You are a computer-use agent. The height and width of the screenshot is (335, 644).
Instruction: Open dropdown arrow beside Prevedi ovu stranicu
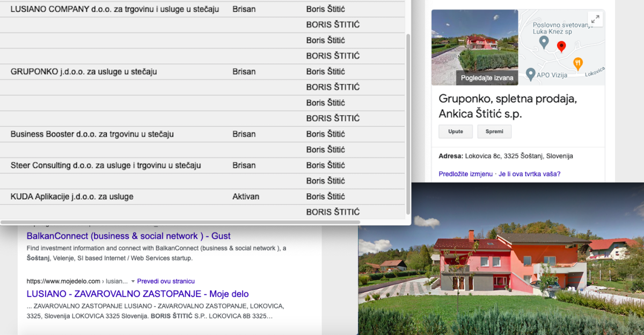(133, 281)
